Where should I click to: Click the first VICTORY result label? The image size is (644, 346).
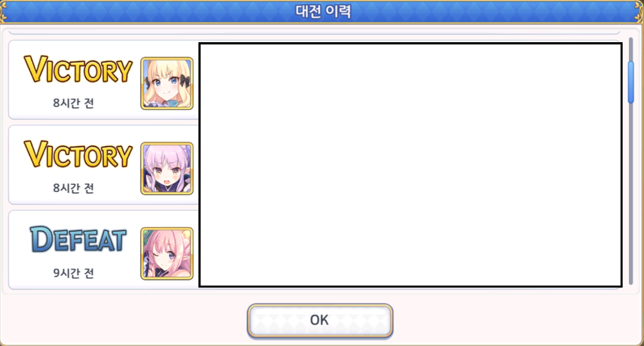(x=78, y=69)
